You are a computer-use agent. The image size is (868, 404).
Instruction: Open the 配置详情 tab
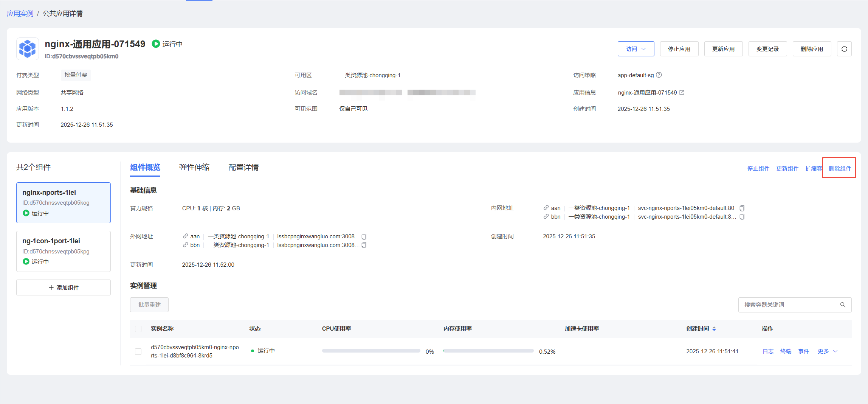click(x=243, y=167)
